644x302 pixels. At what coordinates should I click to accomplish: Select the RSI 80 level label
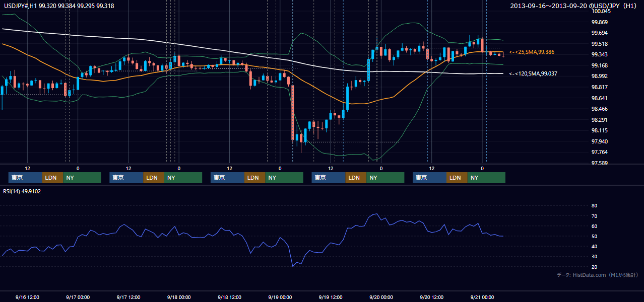click(595, 206)
